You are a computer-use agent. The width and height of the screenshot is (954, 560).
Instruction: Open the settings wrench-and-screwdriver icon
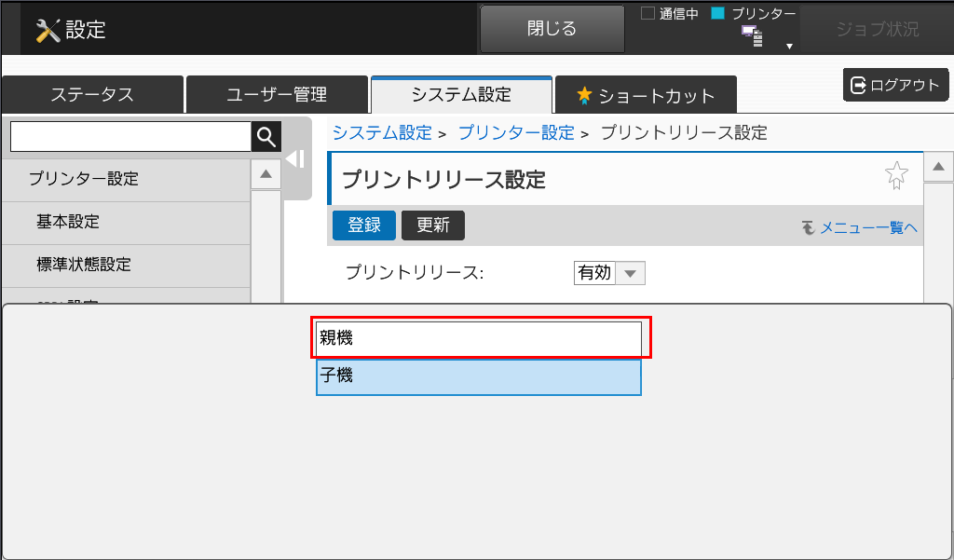48,31
